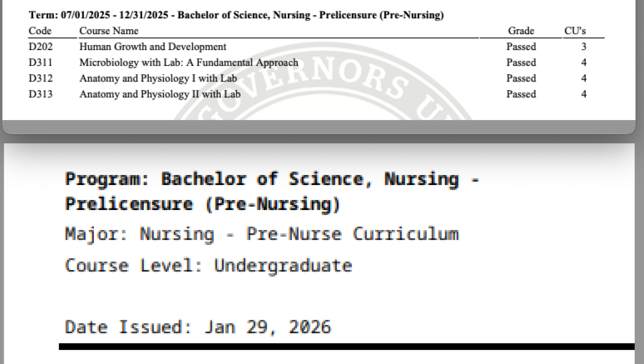The image size is (644, 364).
Task: Click Anatomy and Physiology II with Lab
Action: coord(160,94)
